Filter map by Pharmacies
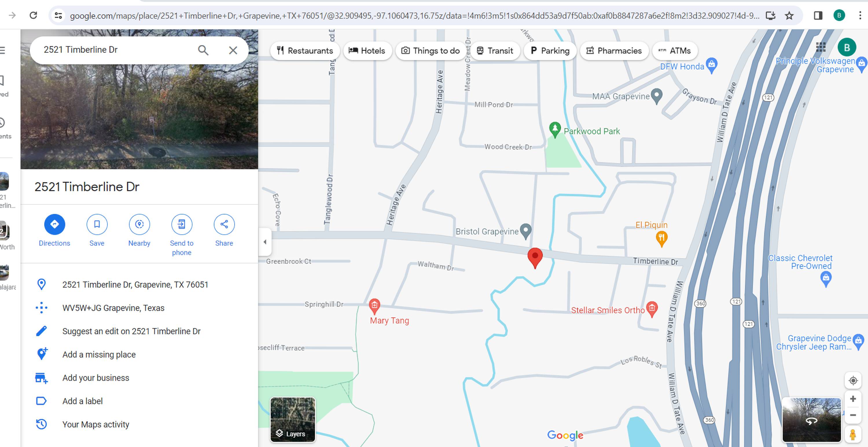This screenshot has height=447, width=868. tap(614, 51)
